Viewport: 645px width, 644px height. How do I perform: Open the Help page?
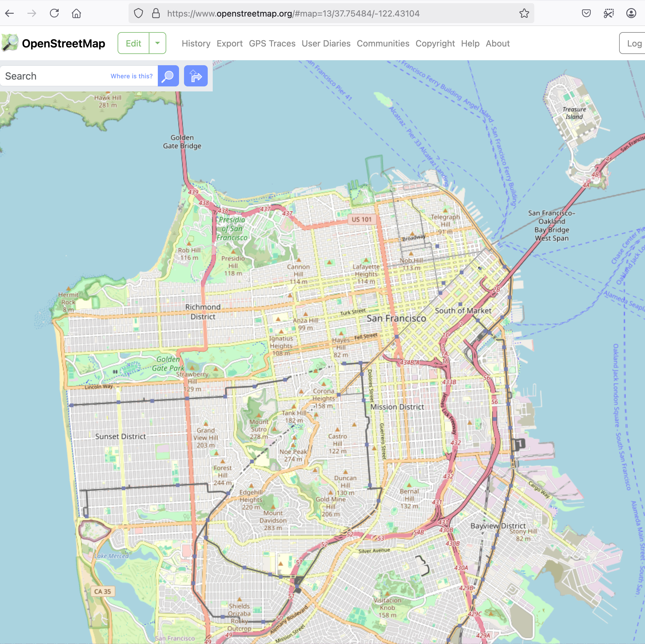[470, 43]
